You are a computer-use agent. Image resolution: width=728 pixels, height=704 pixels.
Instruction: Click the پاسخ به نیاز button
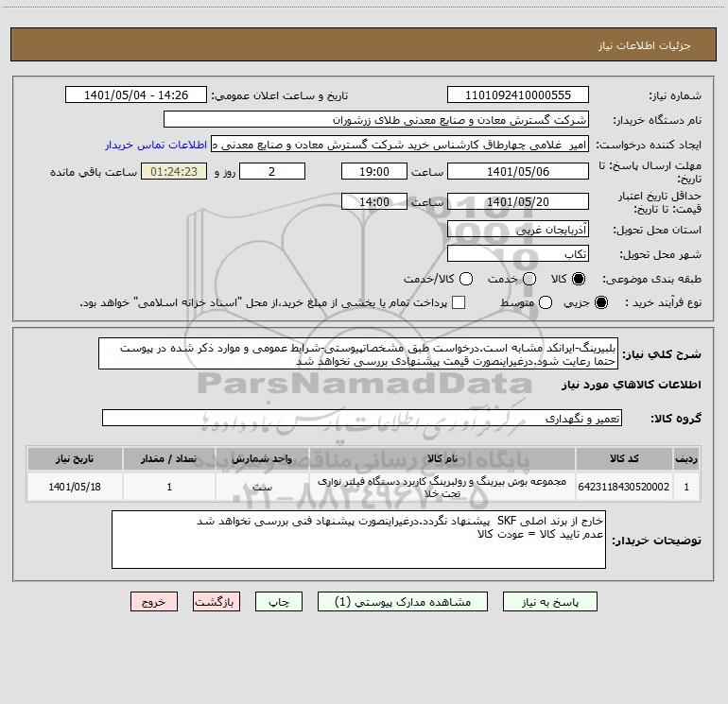(550, 602)
